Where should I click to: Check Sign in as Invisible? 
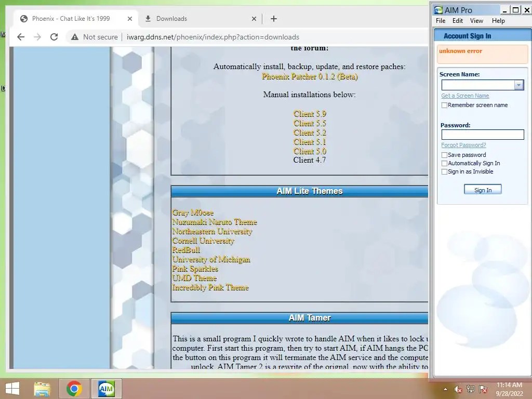[x=444, y=171]
